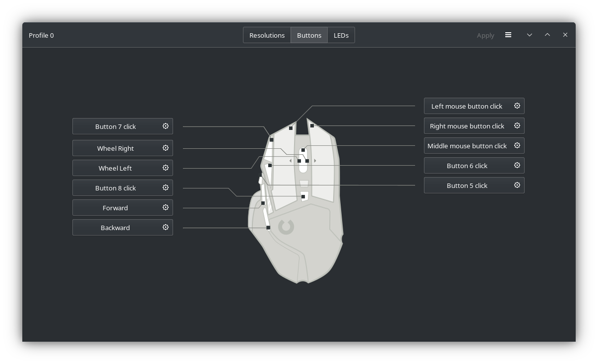Switch to the Resolutions tab
Screen dimensions: 598x364
pyautogui.click(x=267, y=35)
